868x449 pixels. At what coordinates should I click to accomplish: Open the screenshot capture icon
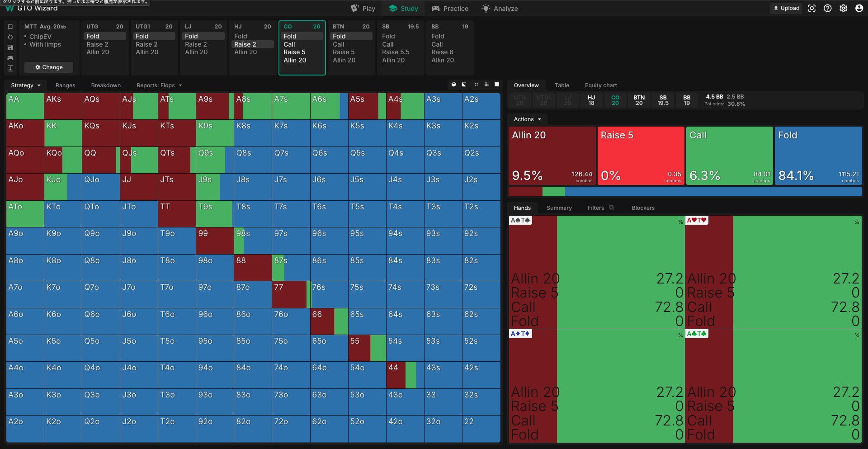pyautogui.click(x=812, y=8)
